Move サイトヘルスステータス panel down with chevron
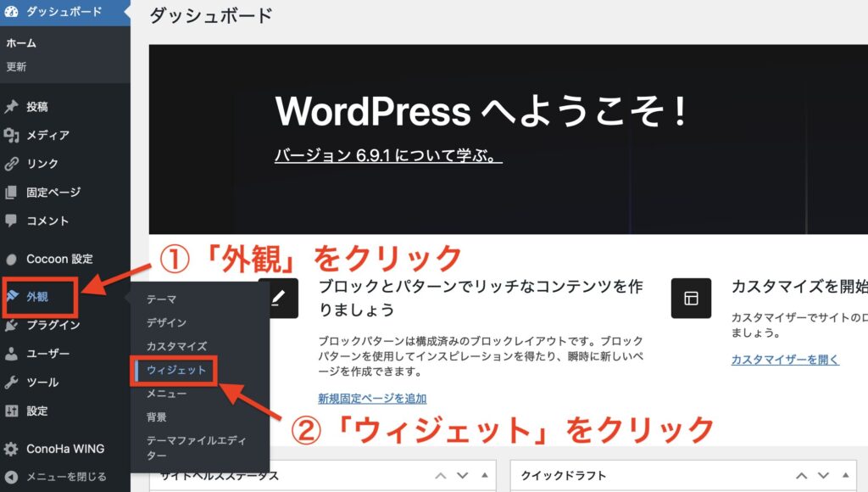 click(463, 475)
